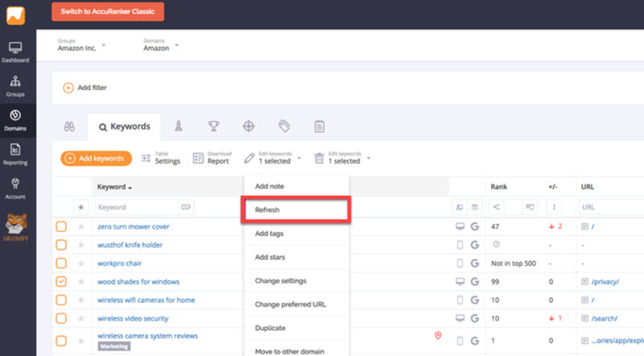
Task: Open Dashboard from the sidebar
Action: coord(14,52)
